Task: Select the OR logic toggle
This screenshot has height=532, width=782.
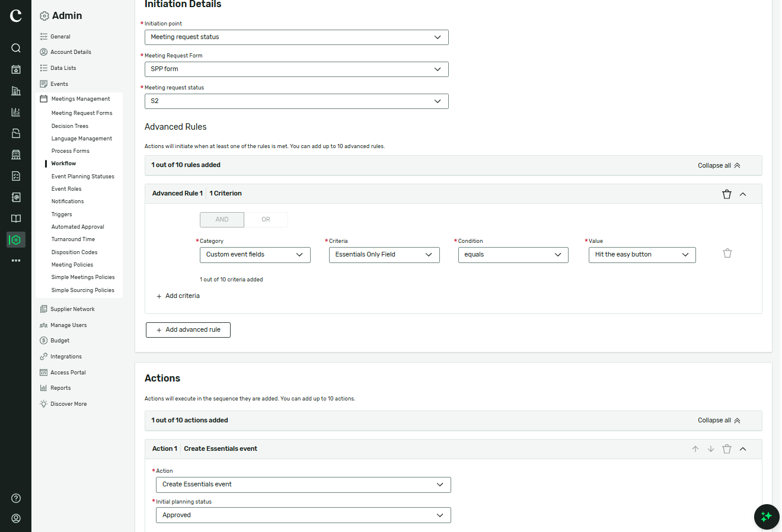Action: 266,219
